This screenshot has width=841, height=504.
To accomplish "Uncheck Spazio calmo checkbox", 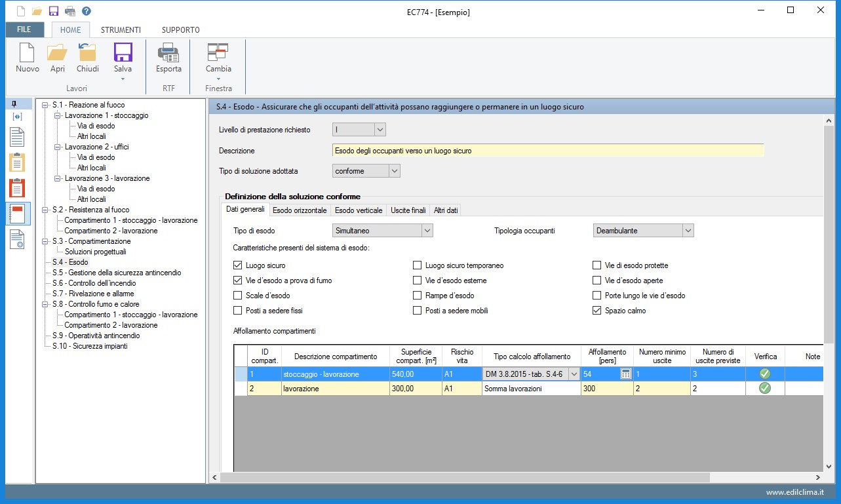I will pos(597,311).
